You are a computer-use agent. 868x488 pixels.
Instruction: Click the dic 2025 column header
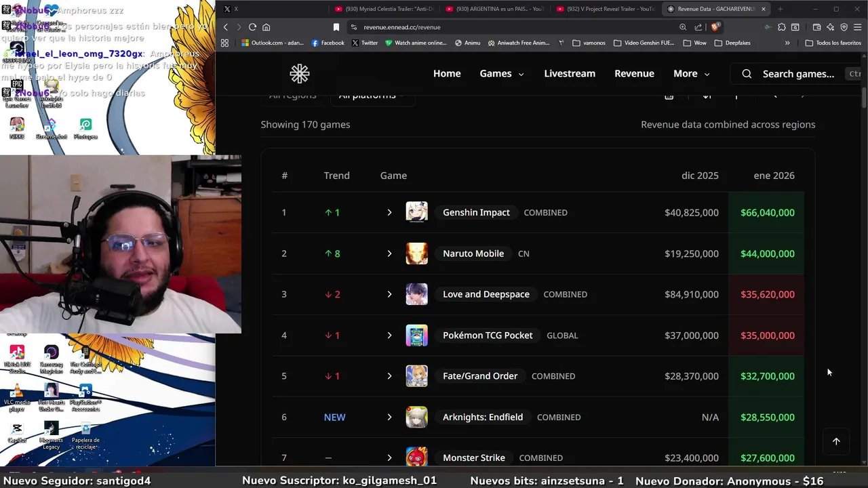point(700,176)
